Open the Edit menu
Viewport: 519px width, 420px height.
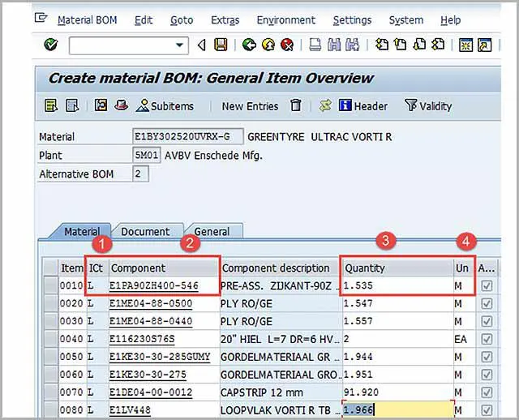coord(144,20)
